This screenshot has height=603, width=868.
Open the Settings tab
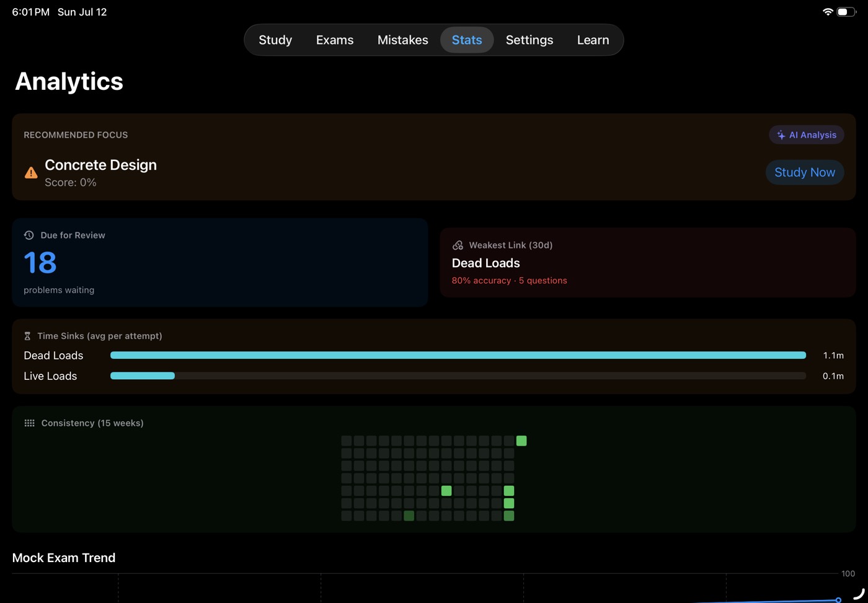click(x=529, y=40)
